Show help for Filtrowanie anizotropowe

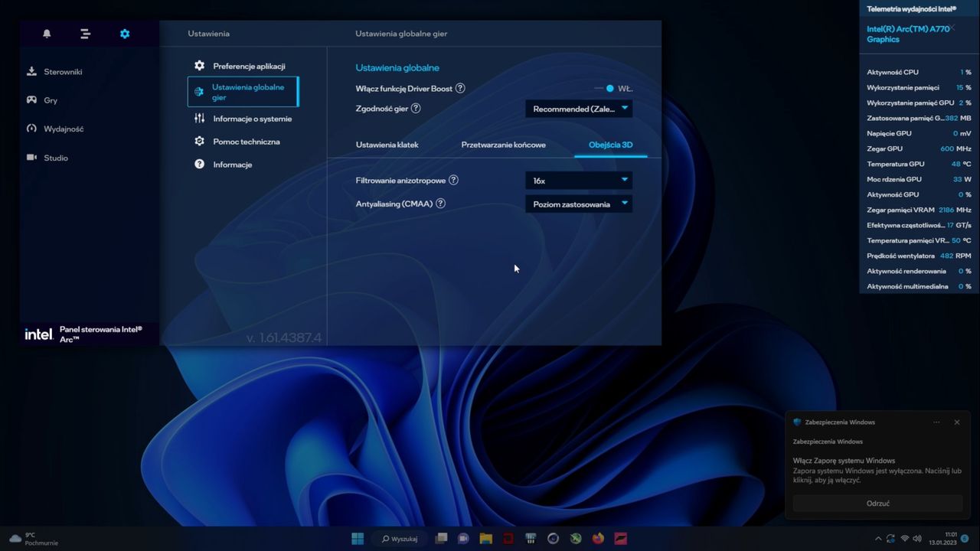point(453,181)
